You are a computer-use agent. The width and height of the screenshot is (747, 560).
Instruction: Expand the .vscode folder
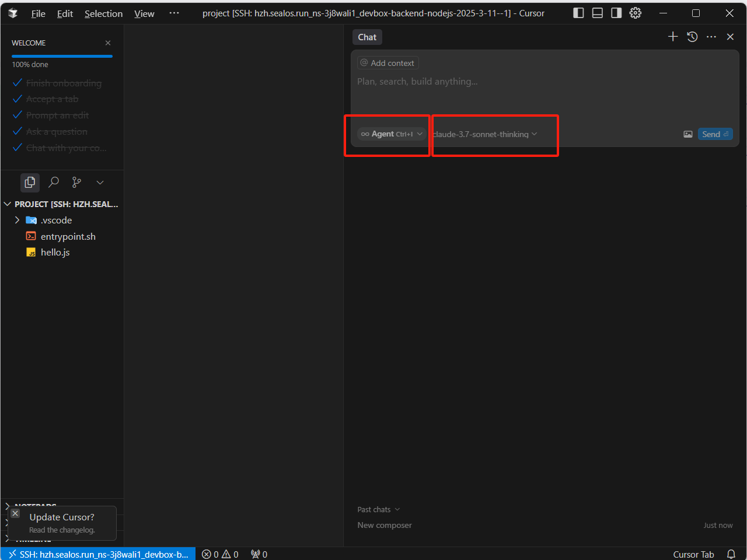pos(17,220)
